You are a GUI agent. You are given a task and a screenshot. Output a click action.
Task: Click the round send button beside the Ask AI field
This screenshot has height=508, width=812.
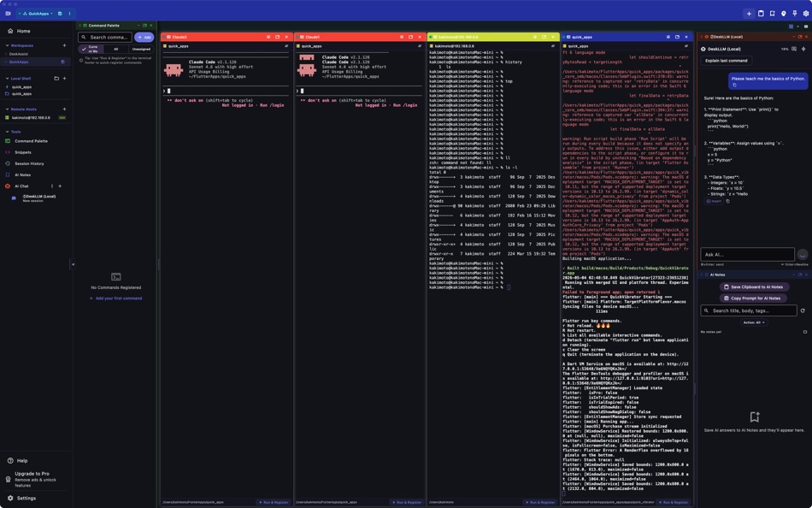[x=802, y=255]
